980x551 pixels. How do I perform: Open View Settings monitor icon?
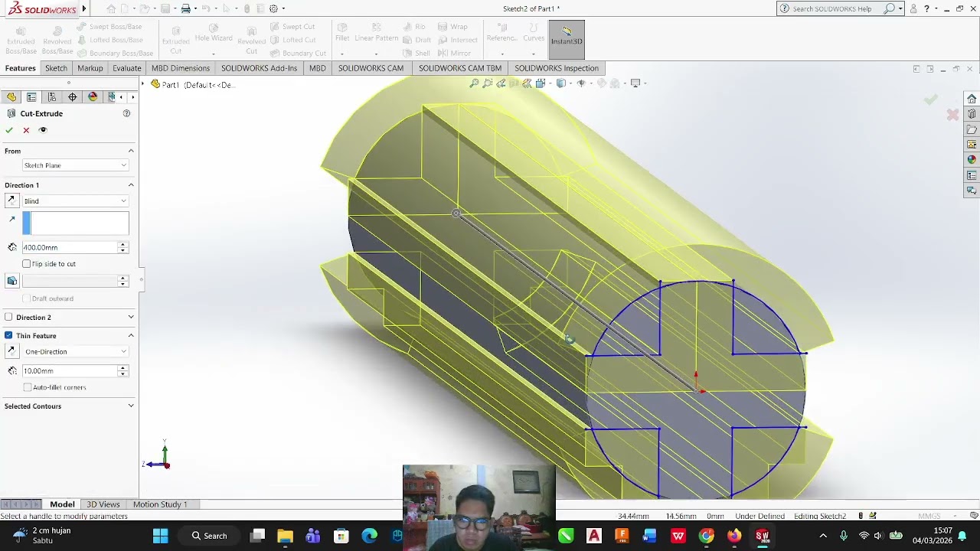(x=635, y=83)
